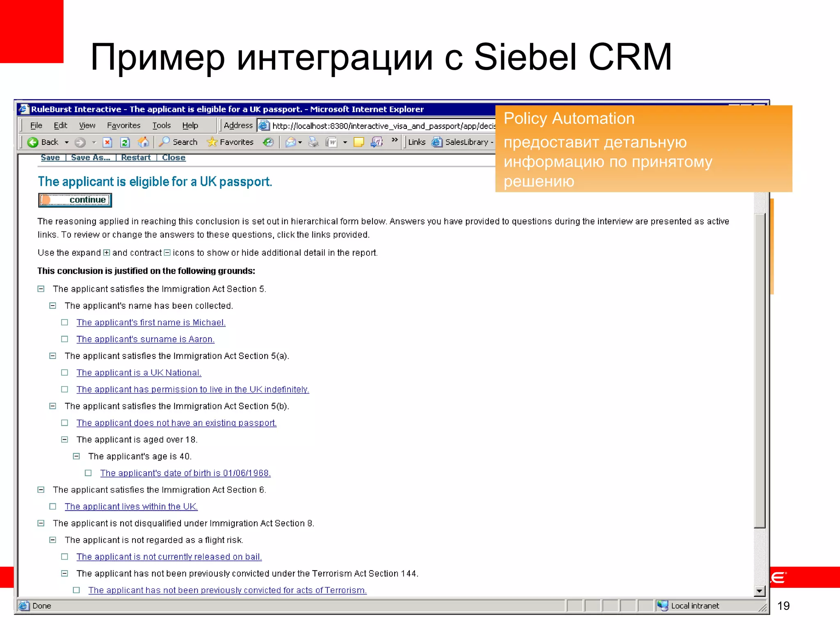Open permission to live in UK indefinitely link
The height and width of the screenshot is (630, 840).
[x=193, y=389]
